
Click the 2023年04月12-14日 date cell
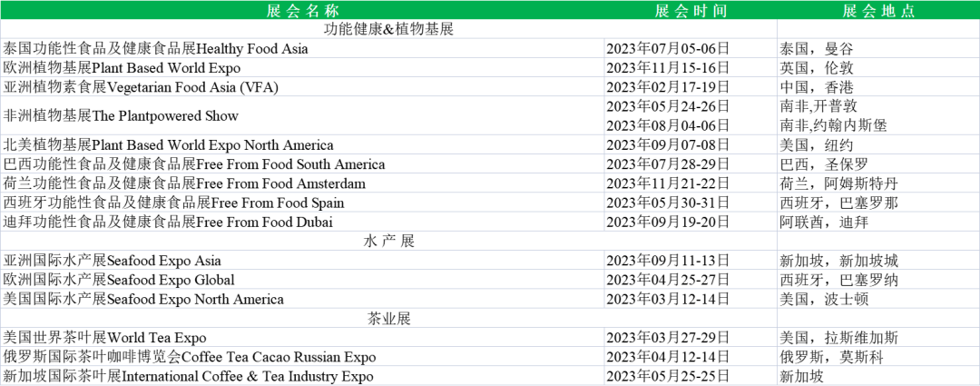click(x=691, y=358)
